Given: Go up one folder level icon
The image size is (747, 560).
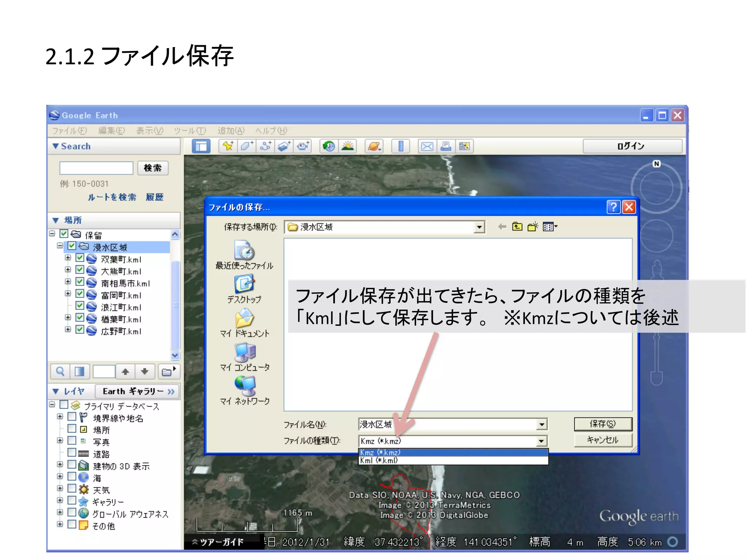Looking at the screenshot, I should point(517,227).
